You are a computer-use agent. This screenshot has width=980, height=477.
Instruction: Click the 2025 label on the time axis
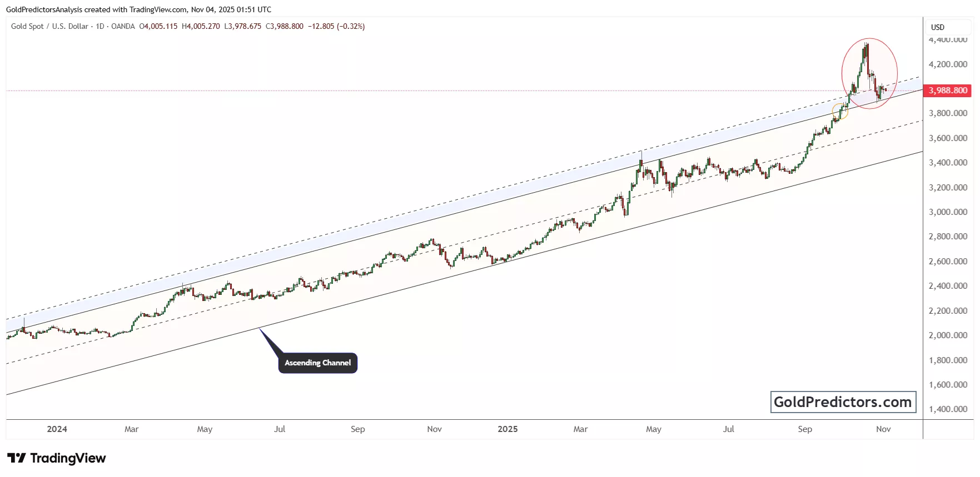508,429
